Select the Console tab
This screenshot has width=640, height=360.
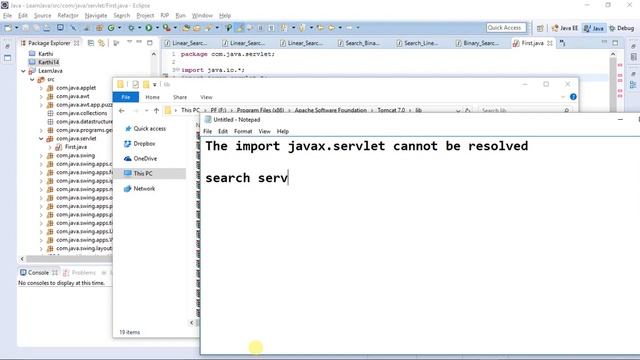pyautogui.click(x=39, y=273)
